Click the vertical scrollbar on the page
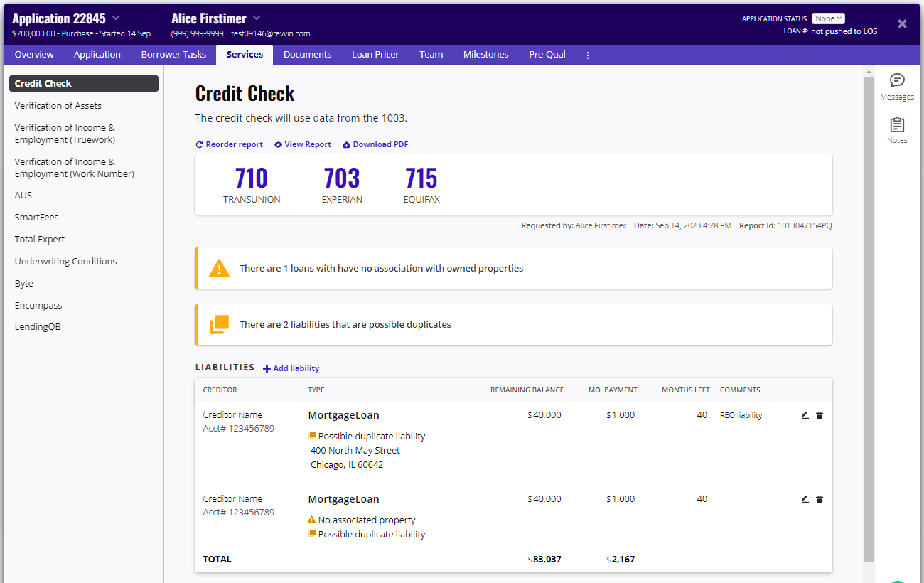Image resolution: width=924 pixels, height=583 pixels. (x=869, y=320)
